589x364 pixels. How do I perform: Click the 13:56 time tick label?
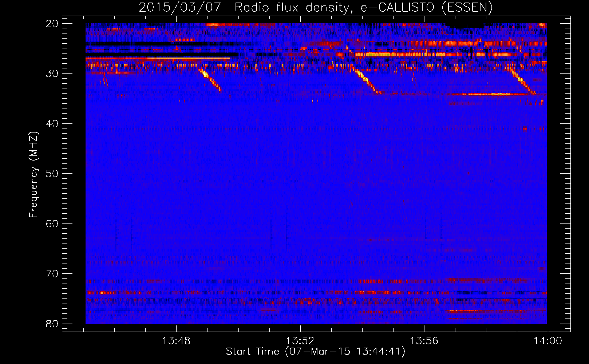pyautogui.click(x=424, y=341)
